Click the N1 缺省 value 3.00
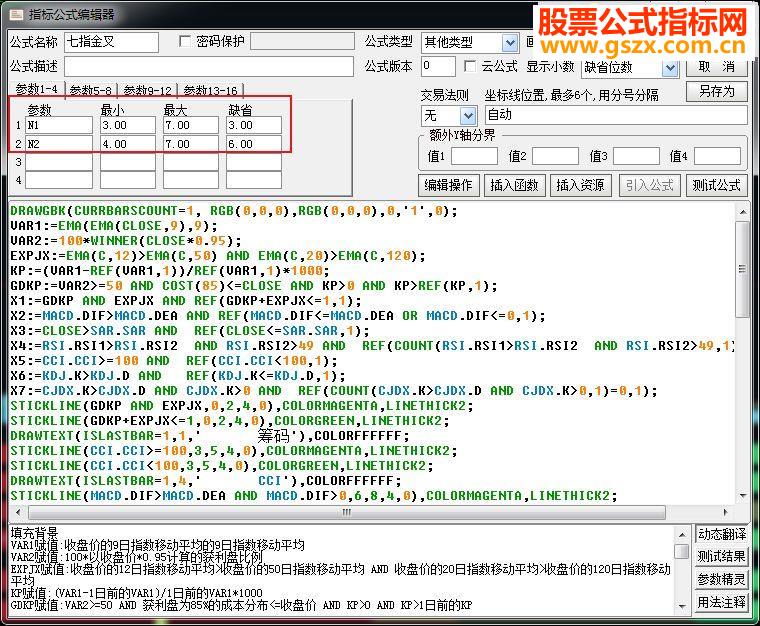 click(x=254, y=125)
